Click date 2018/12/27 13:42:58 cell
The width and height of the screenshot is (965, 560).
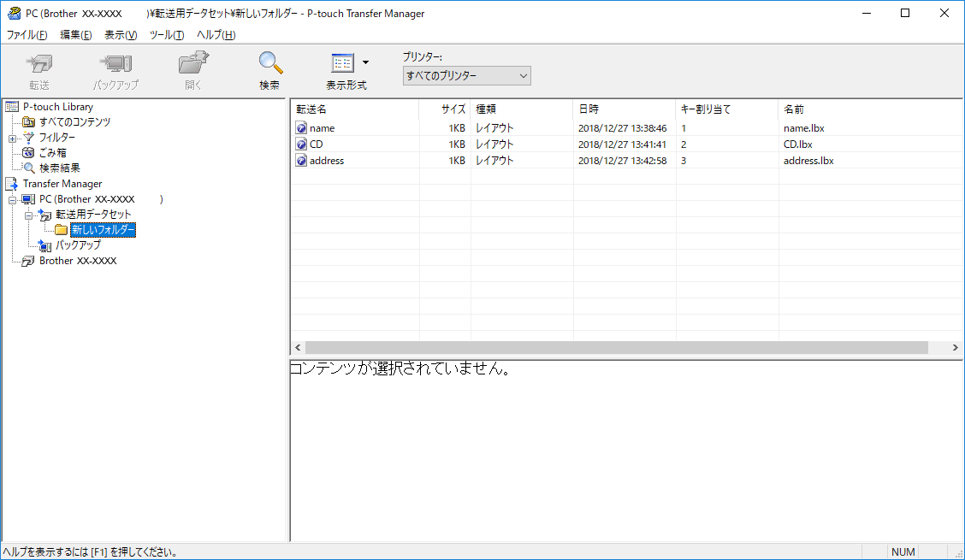(x=622, y=161)
